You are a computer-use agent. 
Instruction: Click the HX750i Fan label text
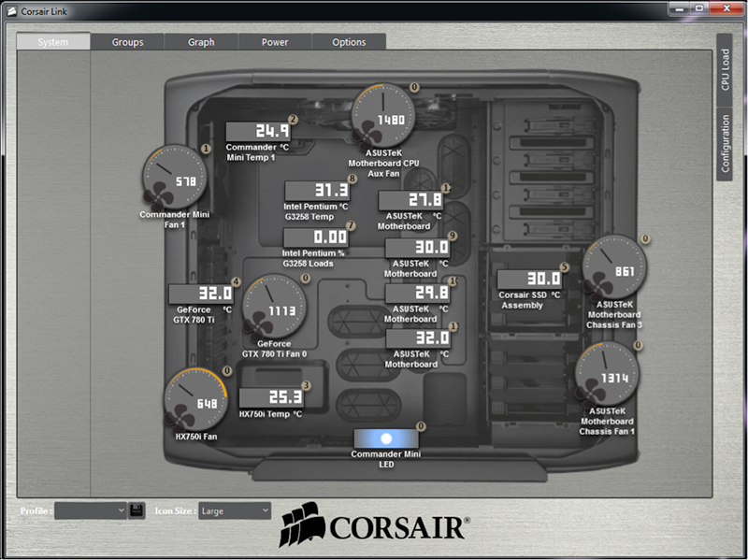196,437
